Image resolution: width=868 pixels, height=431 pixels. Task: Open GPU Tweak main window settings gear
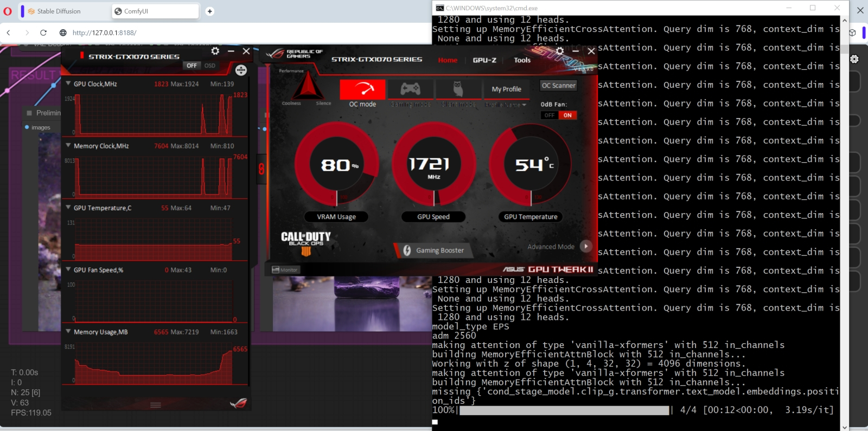click(x=560, y=51)
